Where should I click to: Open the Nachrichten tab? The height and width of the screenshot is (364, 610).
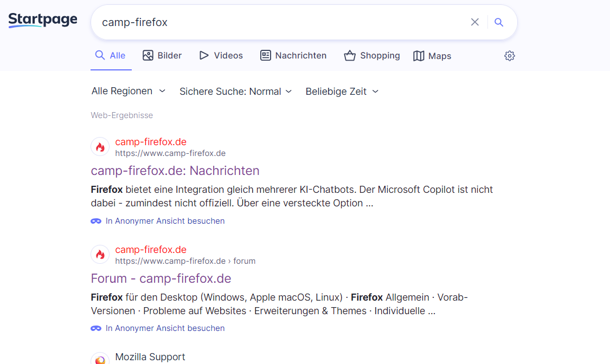point(293,56)
